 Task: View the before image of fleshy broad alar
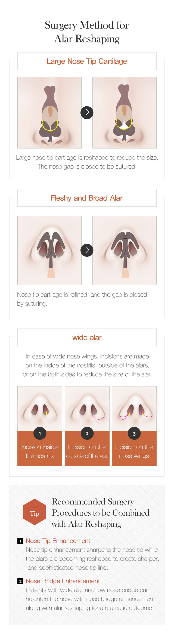pyautogui.click(x=49, y=250)
